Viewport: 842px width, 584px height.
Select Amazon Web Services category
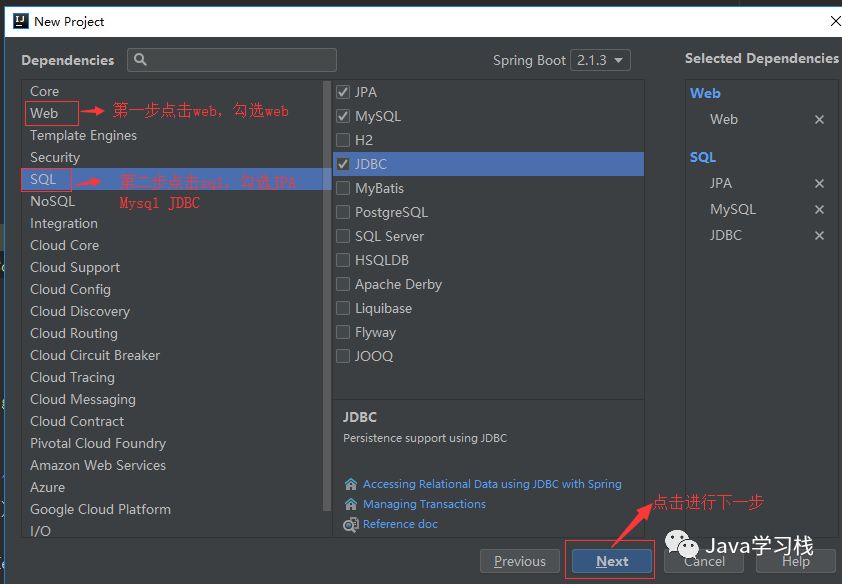pyautogui.click(x=98, y=465)
